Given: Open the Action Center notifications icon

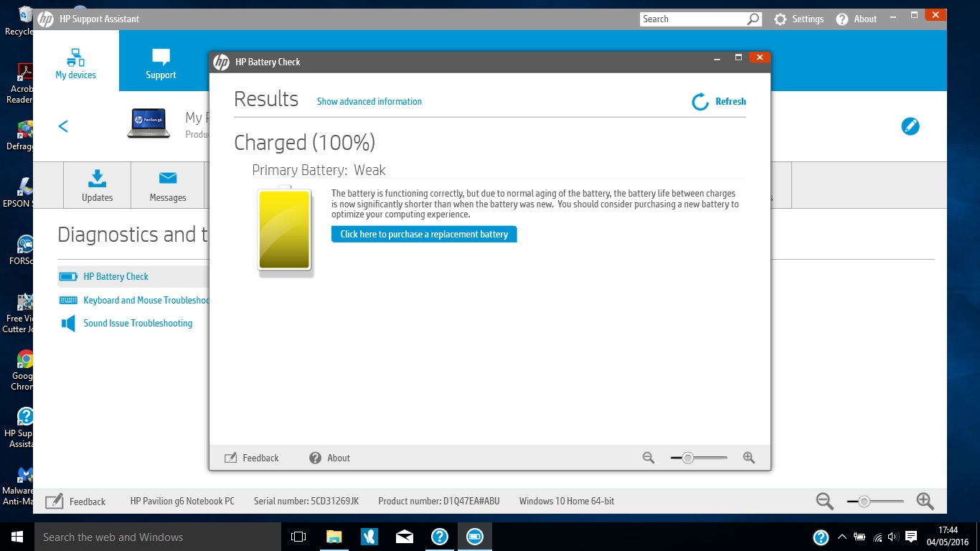Looking at the screenshot, I should pyautogui.click(x=911, y=537).
